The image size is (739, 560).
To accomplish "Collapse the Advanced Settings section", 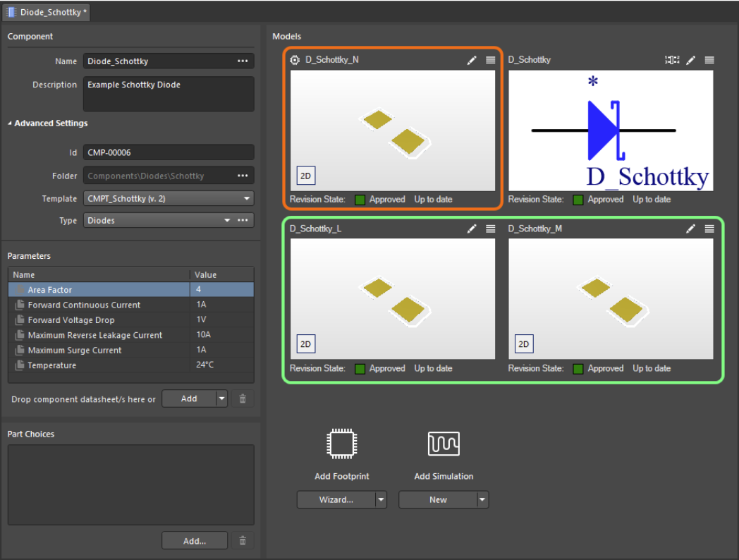I will [x=48, y=123].
